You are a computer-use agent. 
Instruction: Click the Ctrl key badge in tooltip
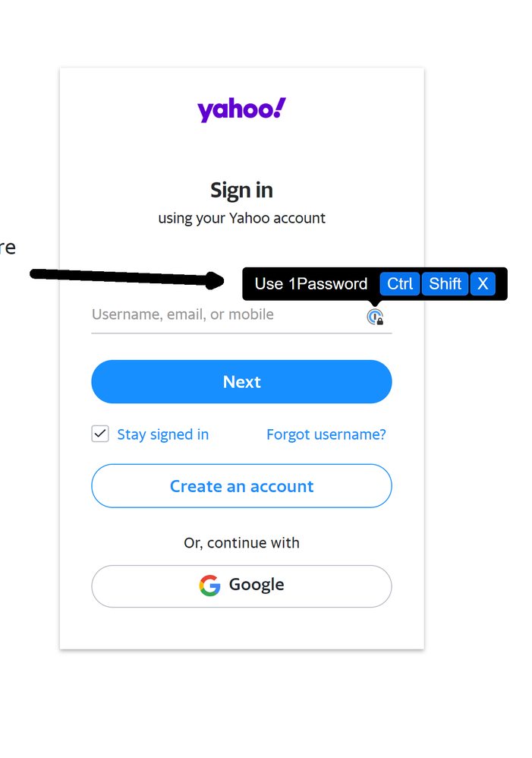coord(400,284)
